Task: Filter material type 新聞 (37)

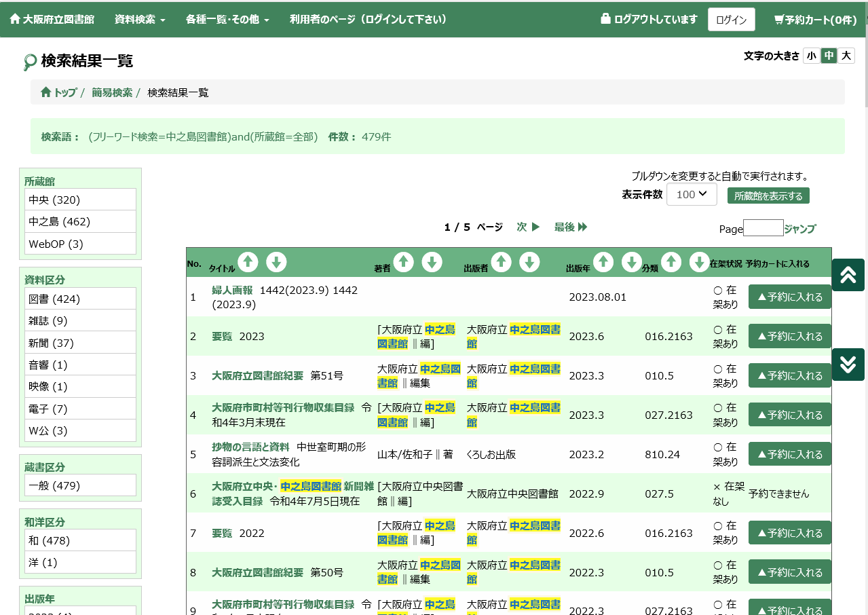Action: [81, 343]
